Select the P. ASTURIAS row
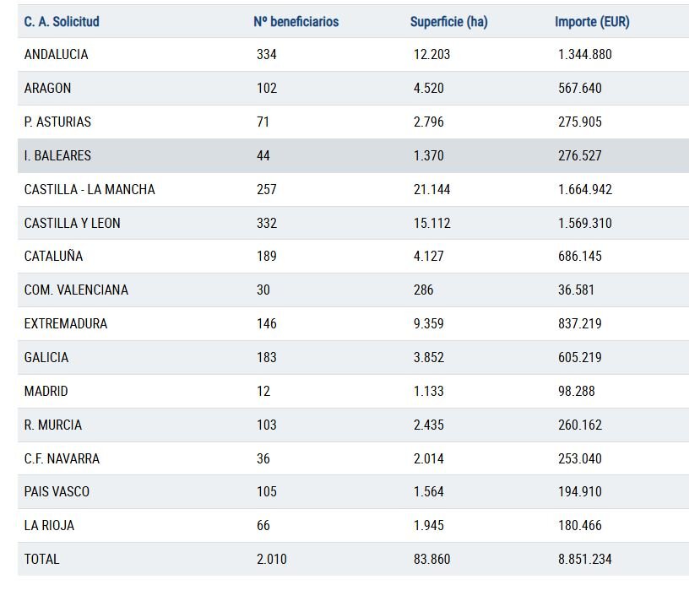 click(x=353, y=122)
